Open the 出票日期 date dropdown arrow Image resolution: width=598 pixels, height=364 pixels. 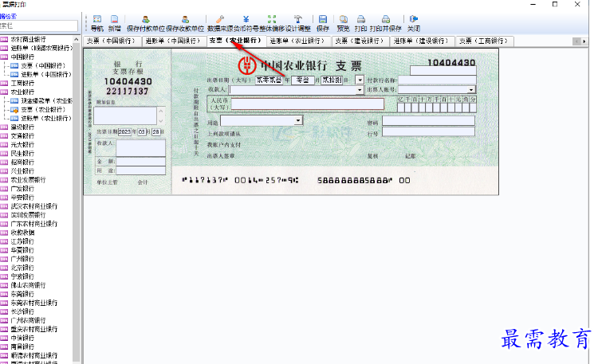point(360,80)
